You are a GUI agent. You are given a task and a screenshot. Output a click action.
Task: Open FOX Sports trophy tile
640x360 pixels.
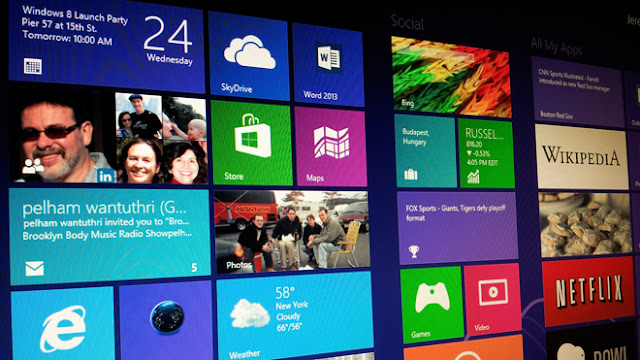pos(458,228)
